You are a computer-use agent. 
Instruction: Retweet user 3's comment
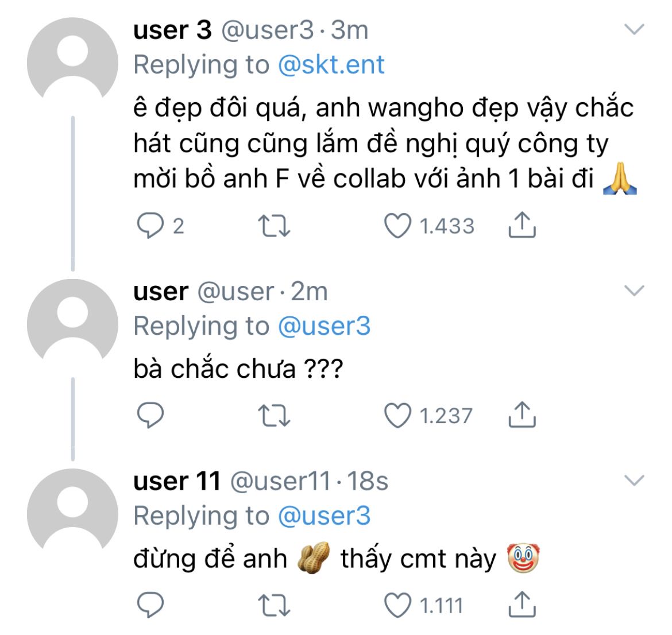coord(274,226)
